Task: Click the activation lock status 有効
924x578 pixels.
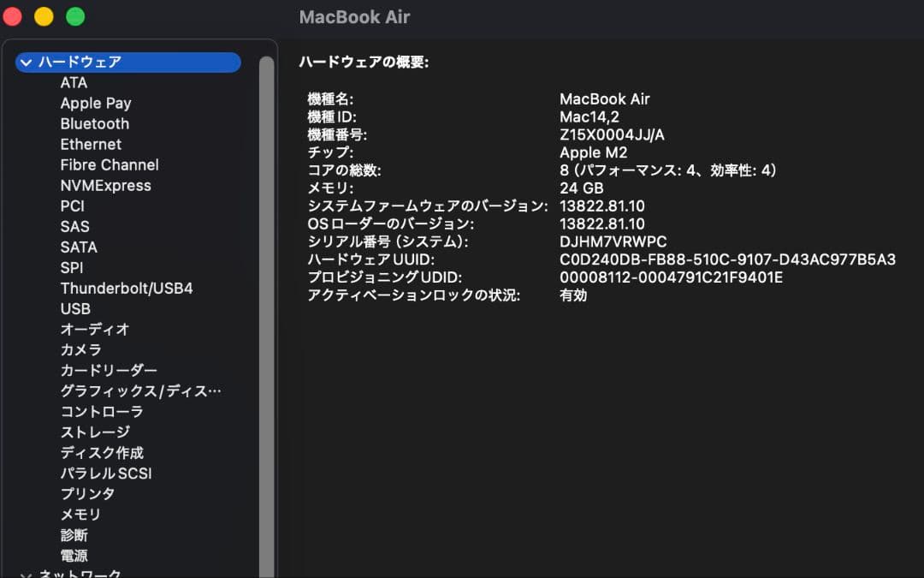Action: pos(572,295)
